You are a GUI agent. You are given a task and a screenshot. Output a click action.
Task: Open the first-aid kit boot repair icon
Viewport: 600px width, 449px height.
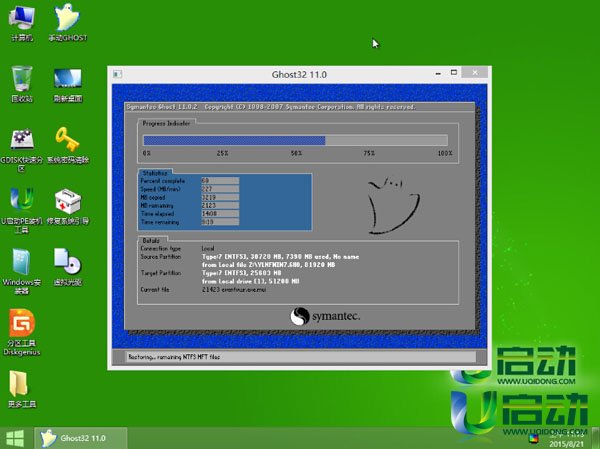click(x=68, y=207)
